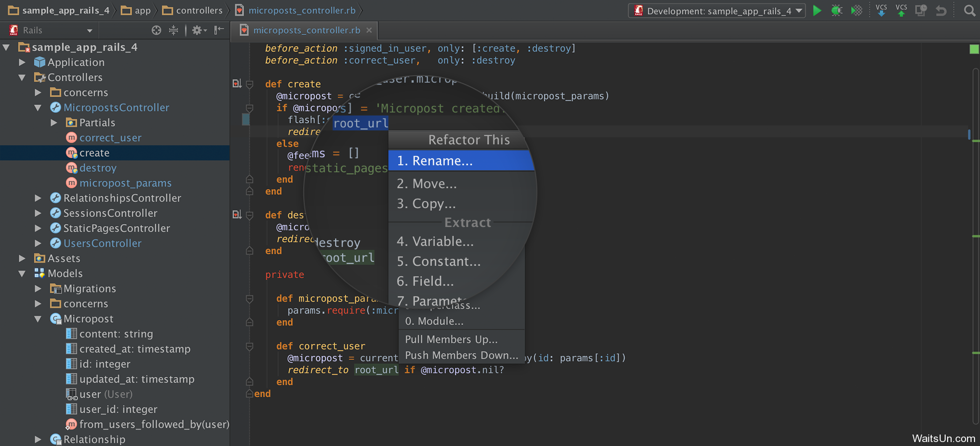Click the Run with Coverage icon
Screen dimensions: 980x446
857,10
